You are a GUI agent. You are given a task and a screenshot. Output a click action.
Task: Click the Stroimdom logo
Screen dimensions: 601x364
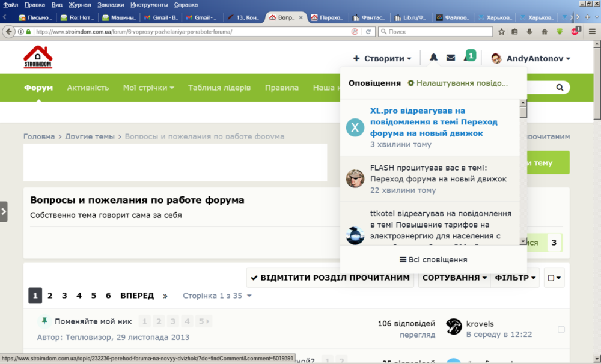click(38, 58)
